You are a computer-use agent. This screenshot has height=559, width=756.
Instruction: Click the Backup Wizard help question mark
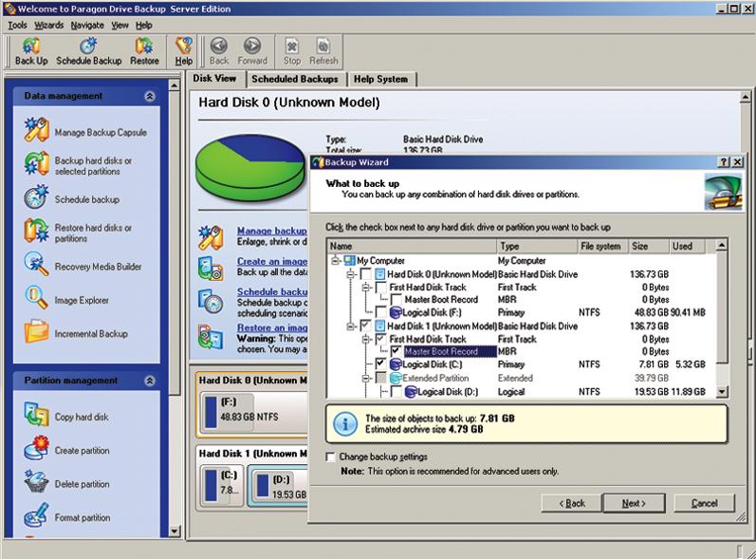[724, 162]
